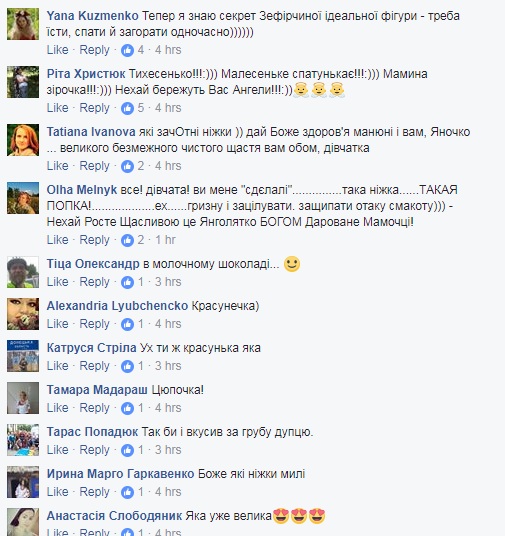Click thumbs-up reaction icon on Yana Kuzmenko's comment
Image resolution: width=505 pixels, height=536 pixels.
coord(127,50)
